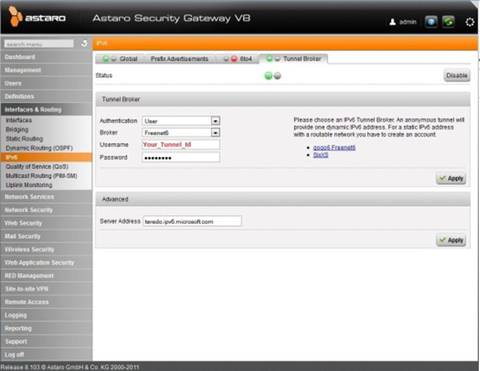480x371 pixels.
Task: Expand the Management menu section
Action: tap(46, 70)
